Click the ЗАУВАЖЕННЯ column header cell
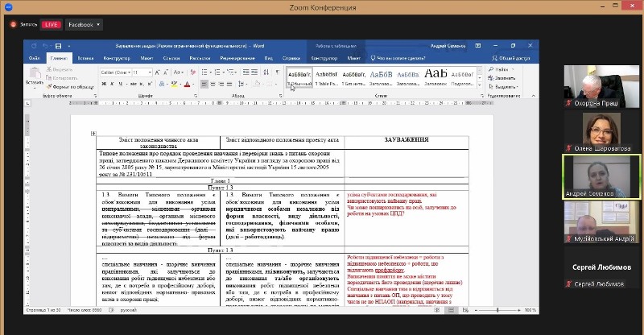 (x=407, y=143)
